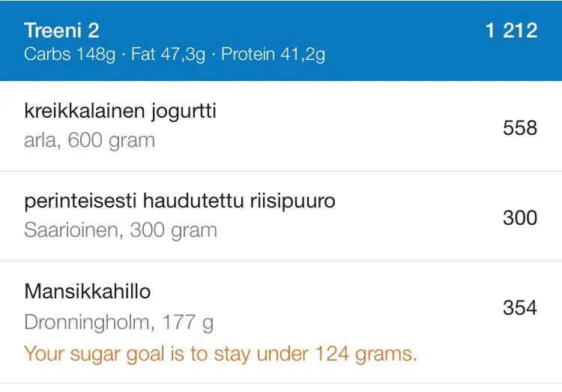The height and width of the screenshot is (392, 562).
Task: Click the 124 grams sugar limit text
Action: (x=364, y=353)
